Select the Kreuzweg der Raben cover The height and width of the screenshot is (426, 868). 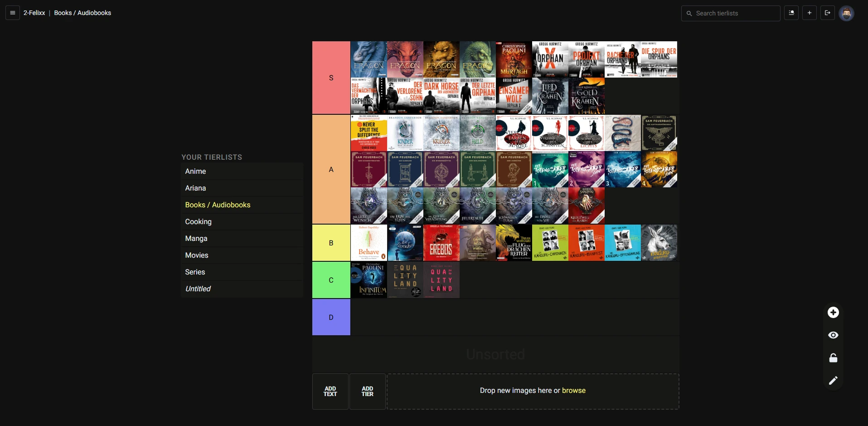click(587, 206)
